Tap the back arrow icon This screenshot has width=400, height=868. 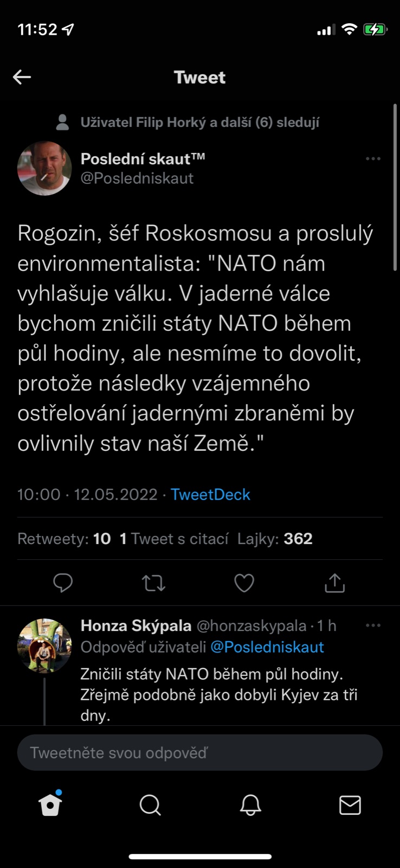click(22, 77)
